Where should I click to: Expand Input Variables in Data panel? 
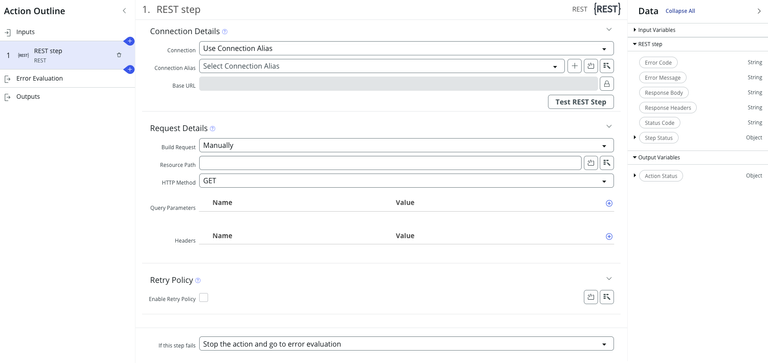coord(635,30)
